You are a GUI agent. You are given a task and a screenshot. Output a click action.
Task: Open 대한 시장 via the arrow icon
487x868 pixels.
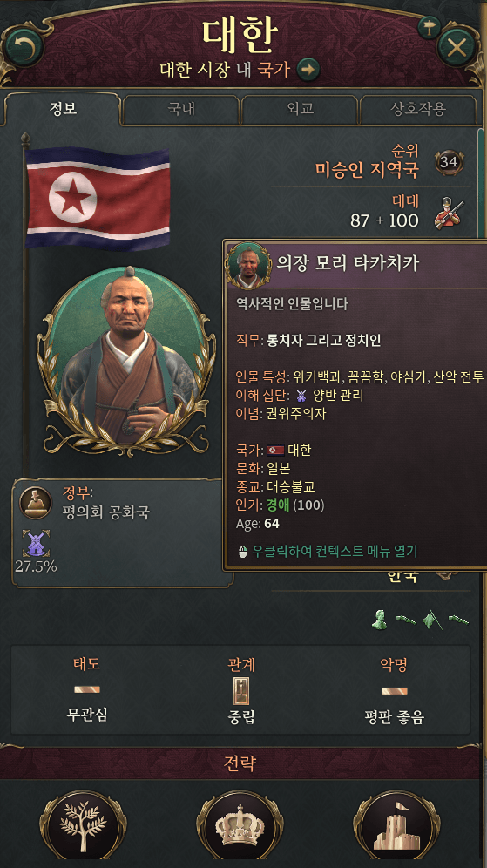click(x=308, y=70)
